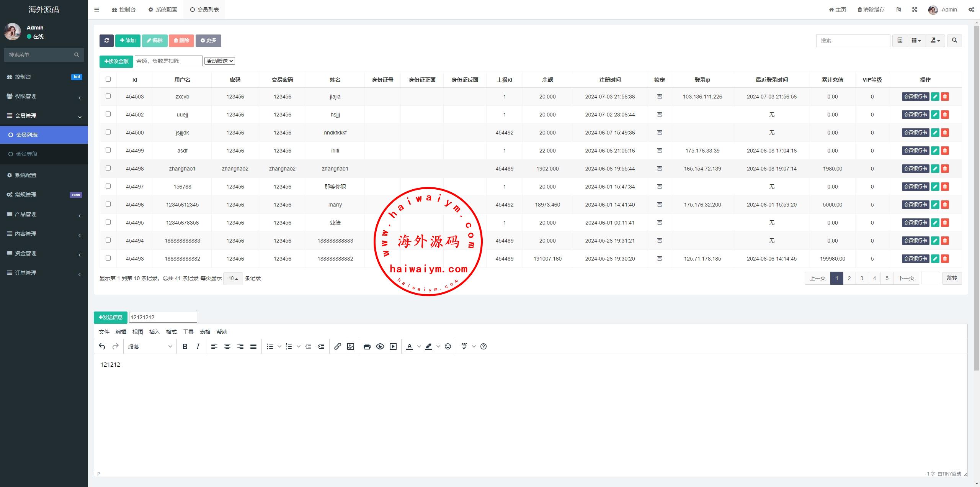
Task: Click red delete icon for user zxcvb
Action: (x=945, y=97)
